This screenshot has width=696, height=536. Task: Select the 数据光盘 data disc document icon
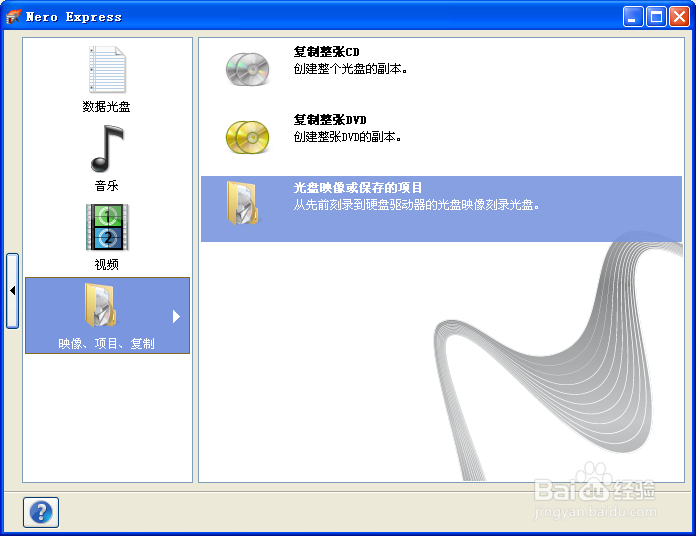click(x=107, y=69)
